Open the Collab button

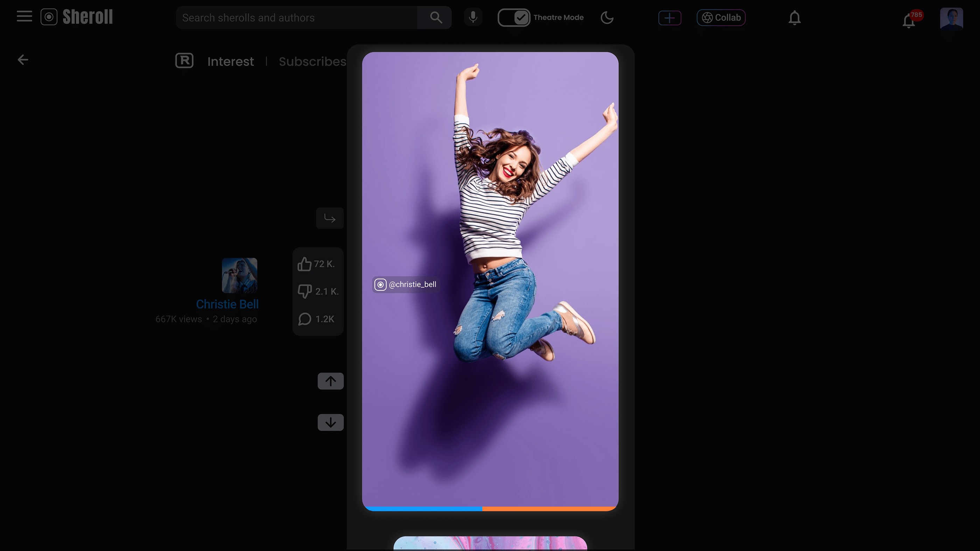pyautogui.click(x=721, y=17)
